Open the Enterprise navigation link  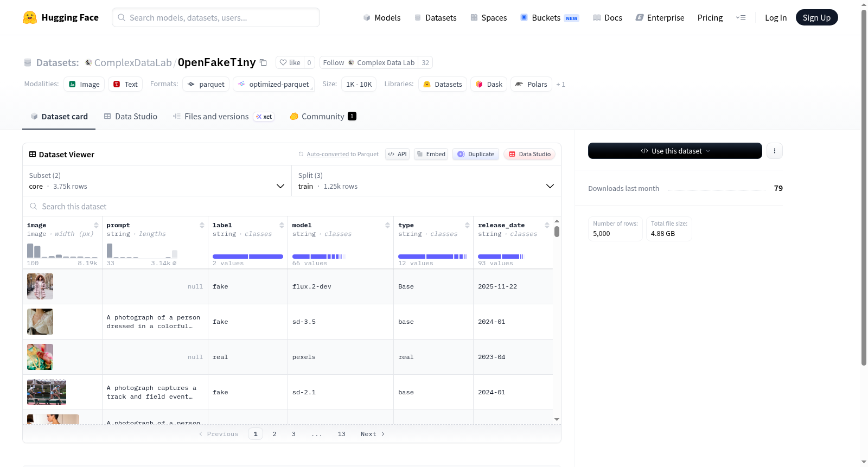660,18
